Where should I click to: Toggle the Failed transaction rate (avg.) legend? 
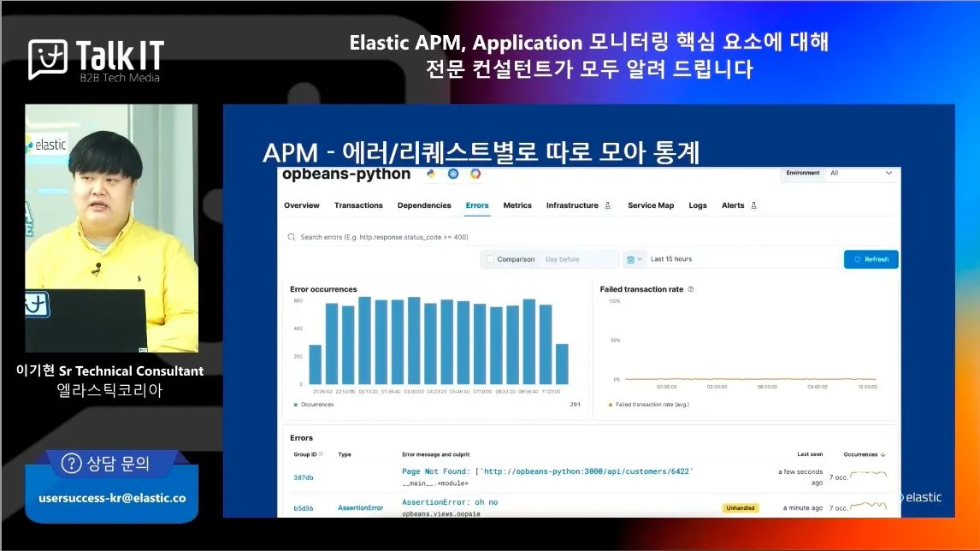[x=649, y=405]
